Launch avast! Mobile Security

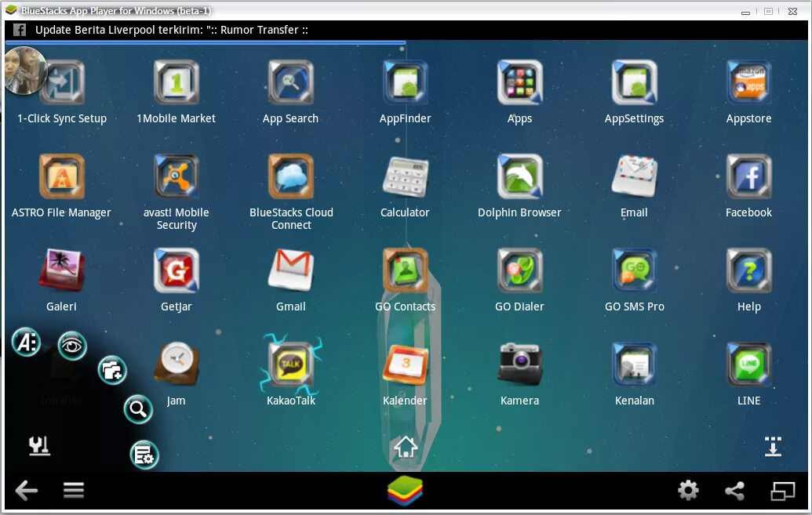[x=177, y=176]
